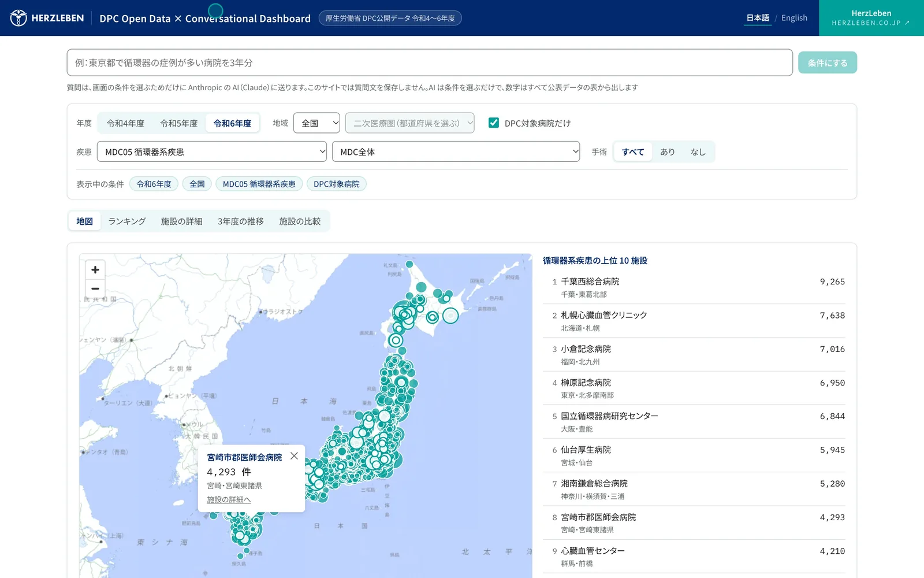This screenshot has width=924, height=578.
Task: Select 千葉西総合病院 in the top 10 list
Action: tap(694, 287)
